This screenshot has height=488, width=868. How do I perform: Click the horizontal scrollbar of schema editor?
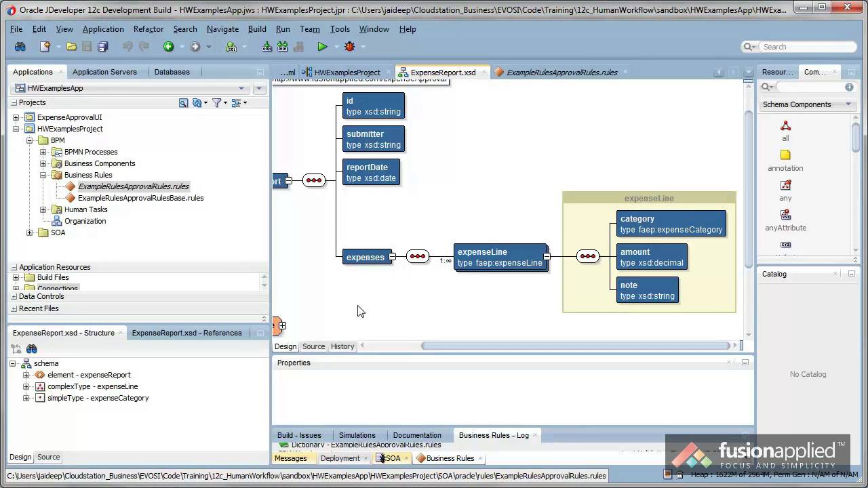[x=576, y=346]
